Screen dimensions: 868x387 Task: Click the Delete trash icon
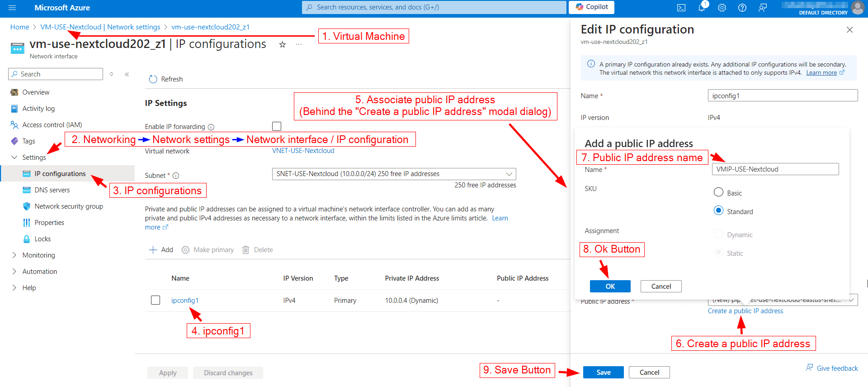point(245,250)
